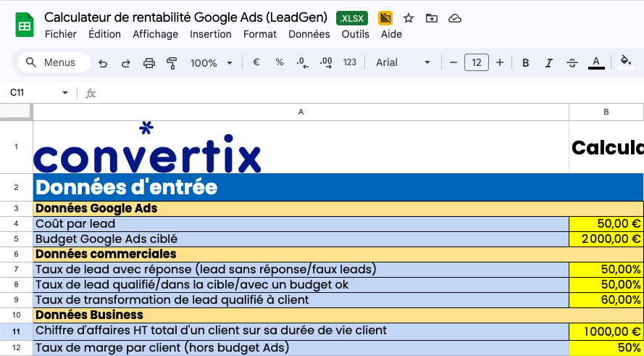Click the print icon
Viewport: 644px width, 356px height.
point(149,63)
